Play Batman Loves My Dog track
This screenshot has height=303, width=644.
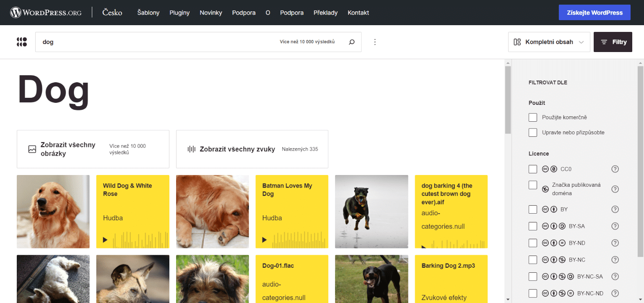[265, 240]
